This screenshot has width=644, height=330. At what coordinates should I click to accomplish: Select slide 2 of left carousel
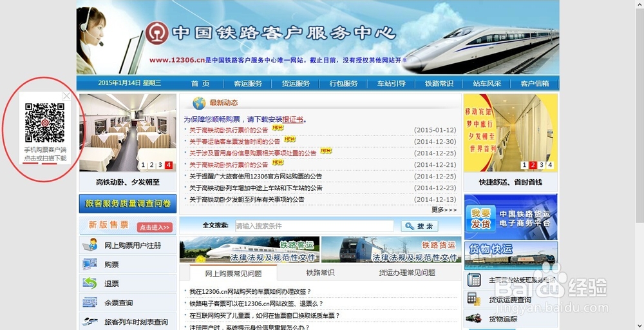pyautogui.click(x=151, y=165)
